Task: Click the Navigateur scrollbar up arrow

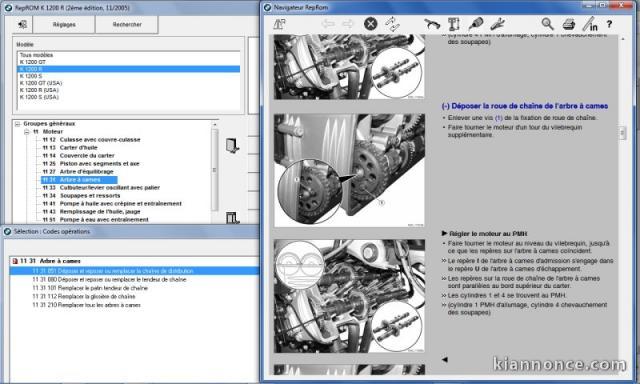Action: coord(622,39)
